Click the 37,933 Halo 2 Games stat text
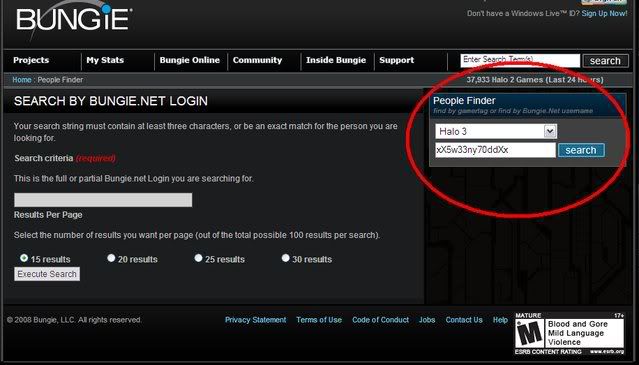This screenshot has width=639, height=365. [x=535, y=80]
